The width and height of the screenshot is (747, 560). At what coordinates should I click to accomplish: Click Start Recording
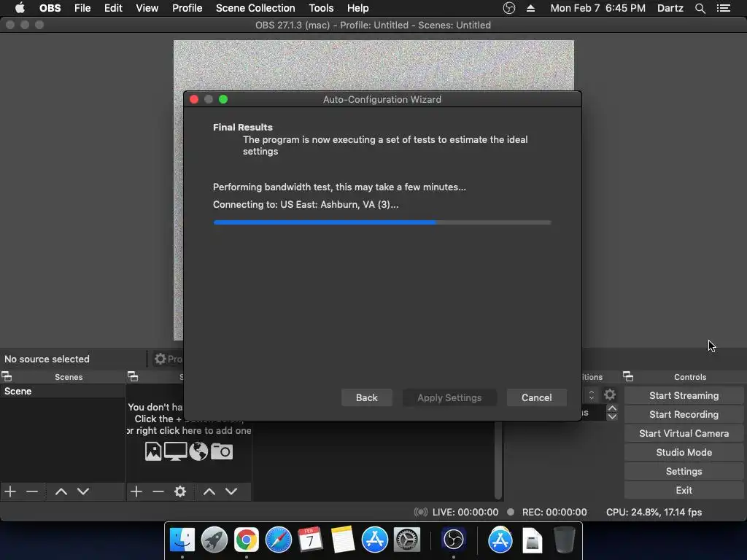[684, 414]
